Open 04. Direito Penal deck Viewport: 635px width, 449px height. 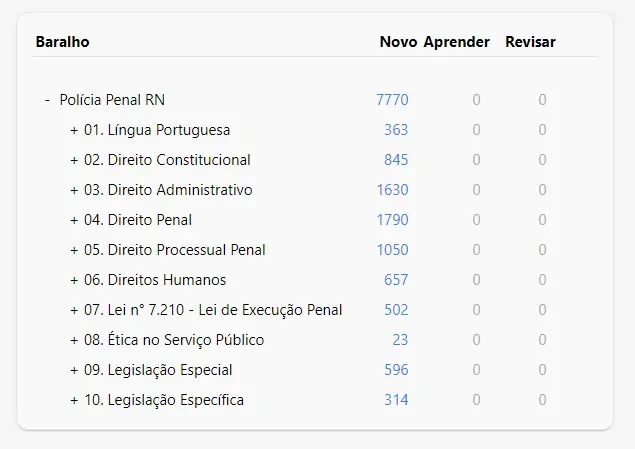point(138,220)
